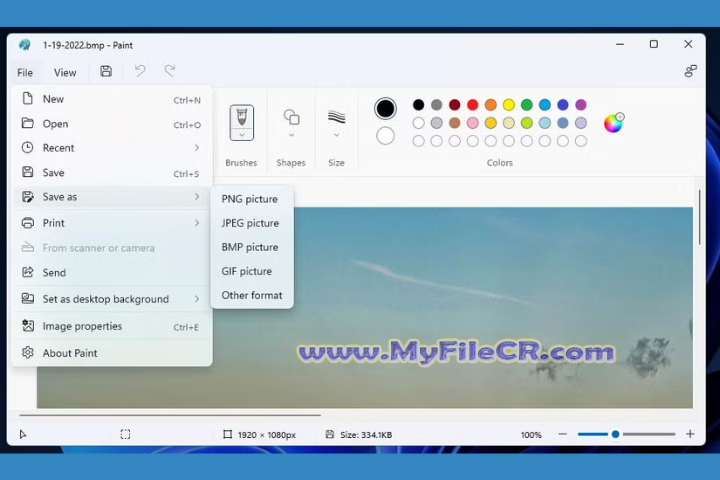
Task: Click the Size: 334.1KB status text
Action: pos(366,435)
